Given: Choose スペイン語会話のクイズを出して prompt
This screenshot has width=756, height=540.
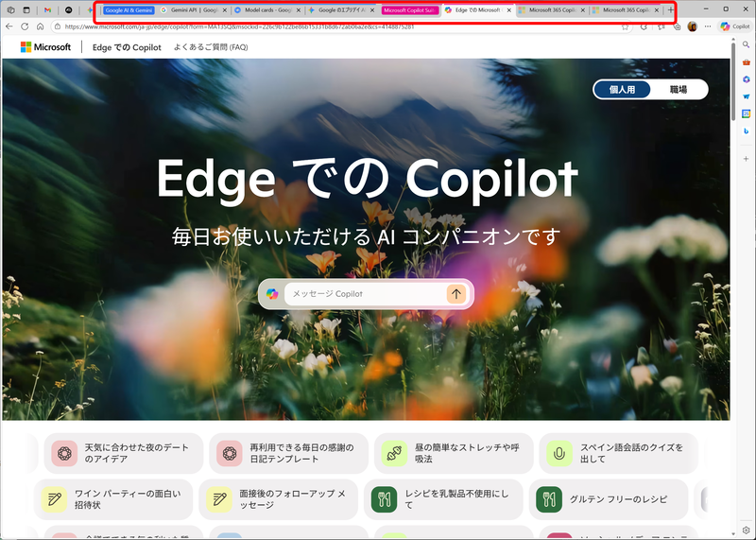Looking at the screenshot, I should click(x=619, y=453).
